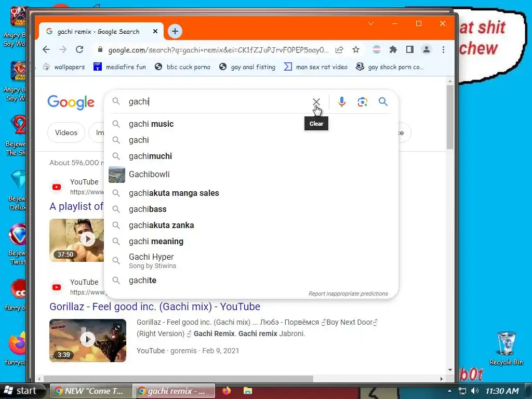Screen dimensions: 532x399
Task: Open Google Lens camera search
Action: click(x=362, y=102)
